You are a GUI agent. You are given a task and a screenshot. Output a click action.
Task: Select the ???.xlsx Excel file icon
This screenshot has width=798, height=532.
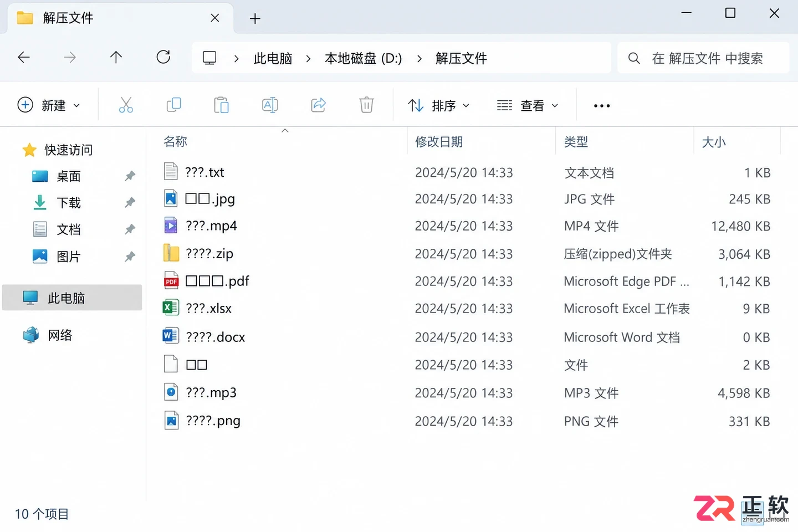coord(171,308)
